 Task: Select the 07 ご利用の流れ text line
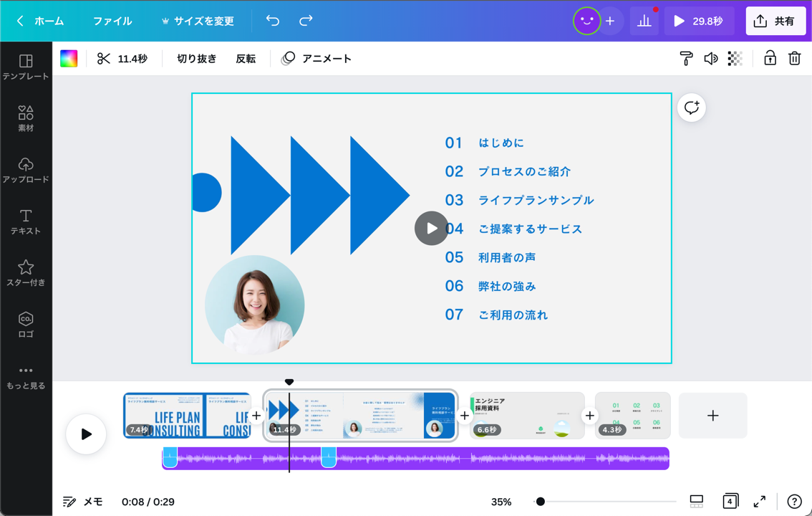point(496,315)
